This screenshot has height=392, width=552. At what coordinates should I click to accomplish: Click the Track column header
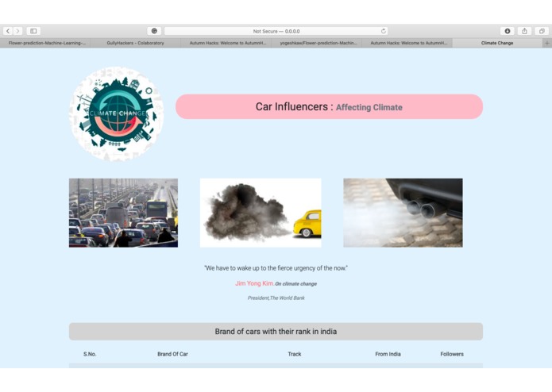[295, 354]
